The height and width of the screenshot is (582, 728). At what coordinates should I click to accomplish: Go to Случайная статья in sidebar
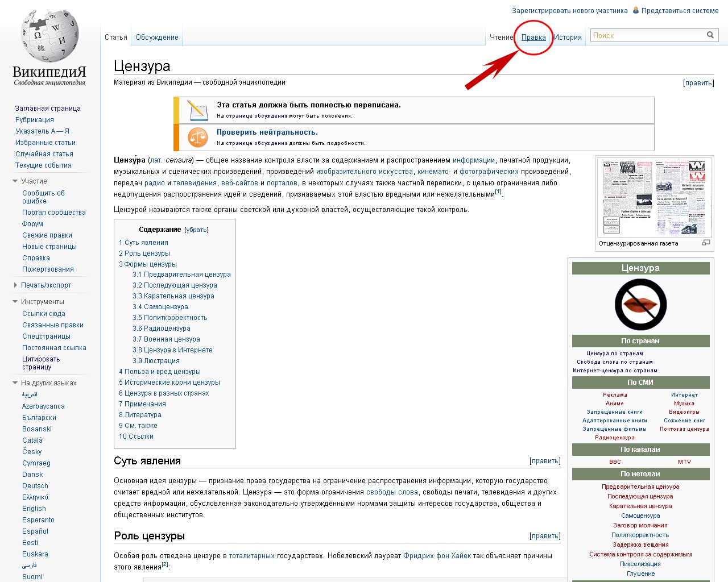(x=44, y=154)
